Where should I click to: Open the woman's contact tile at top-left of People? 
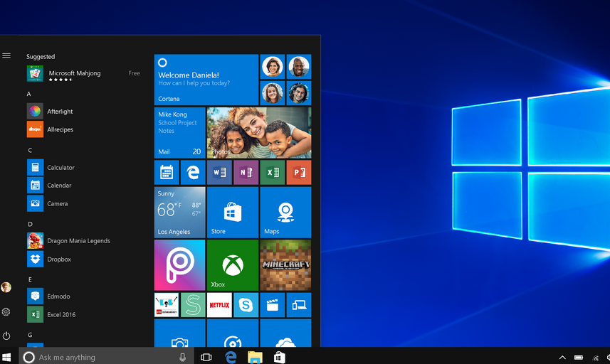click(273, 66)
